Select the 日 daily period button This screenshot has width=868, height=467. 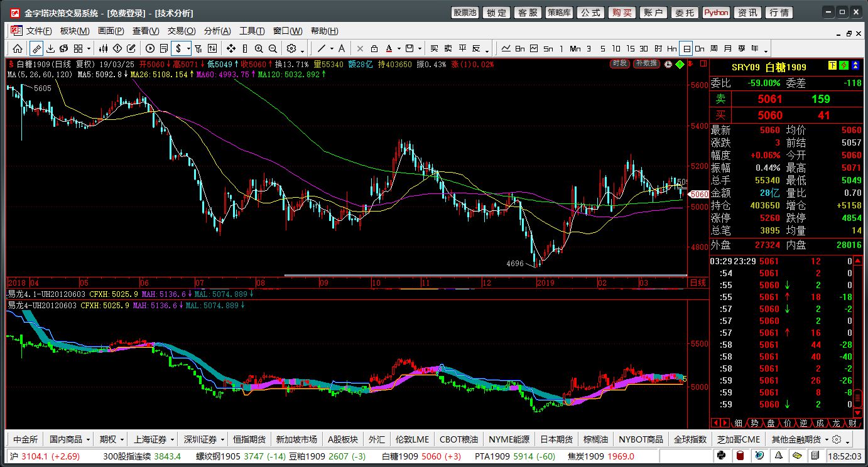pos(687,48)
